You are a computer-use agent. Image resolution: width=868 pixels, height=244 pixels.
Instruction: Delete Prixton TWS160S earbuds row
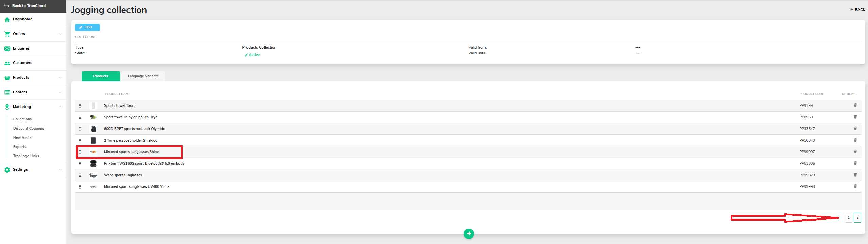(855, 163)
